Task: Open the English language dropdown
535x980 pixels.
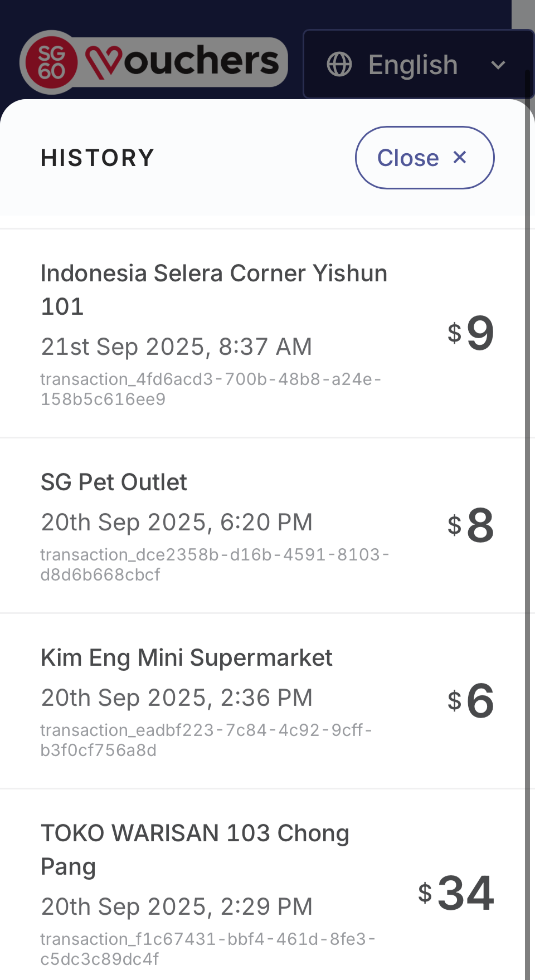Action: coord(413,65)
